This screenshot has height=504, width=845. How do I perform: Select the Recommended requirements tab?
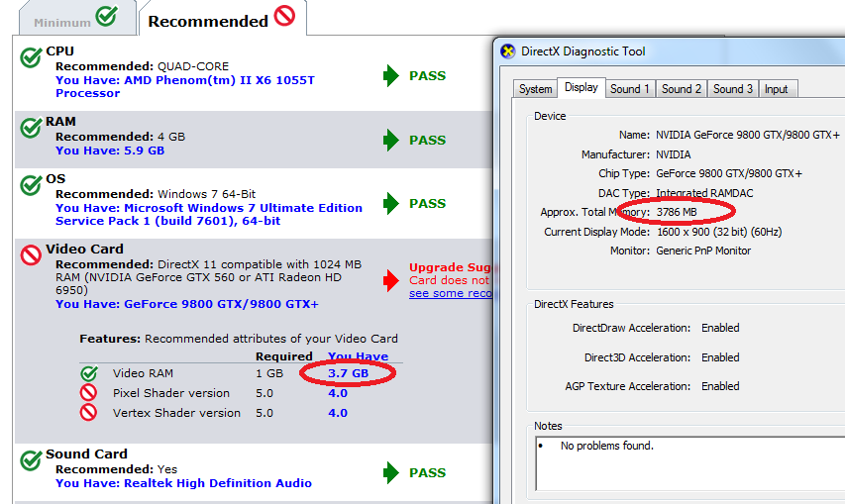coord(222,18)
